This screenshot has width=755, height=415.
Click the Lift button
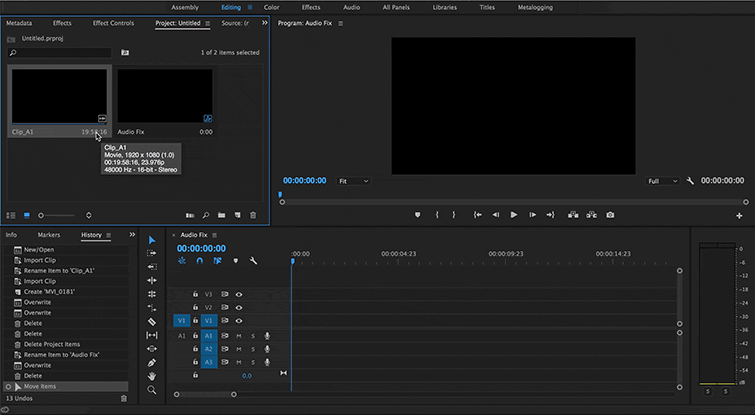click(573, 215)
